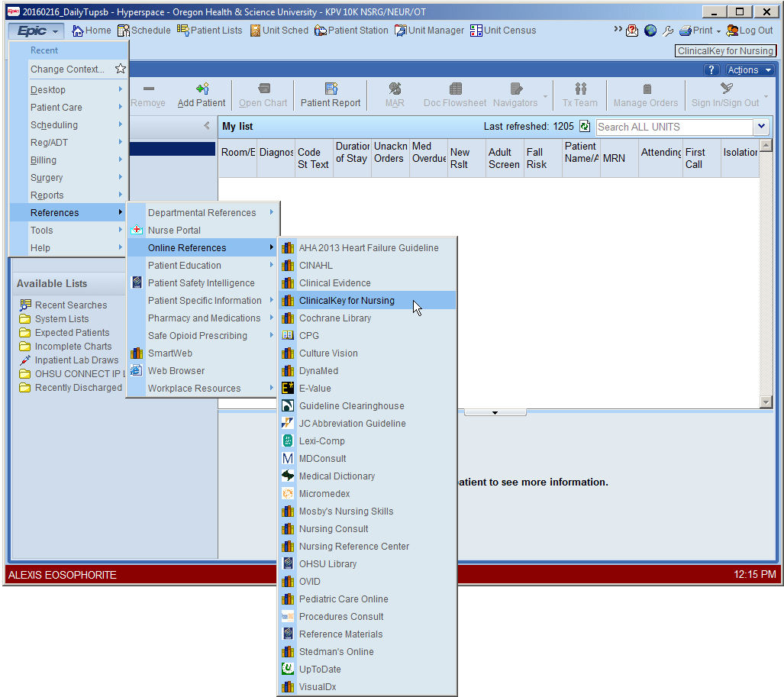Open Inpatient Lab Draws list
This screenshot has height=697, width=784.
pos(69,360)
